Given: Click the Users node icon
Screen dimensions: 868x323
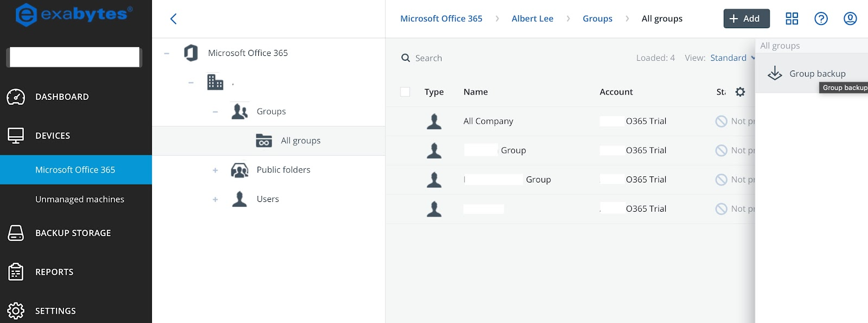Looking at the screenshot, I should tap(240, 199).
